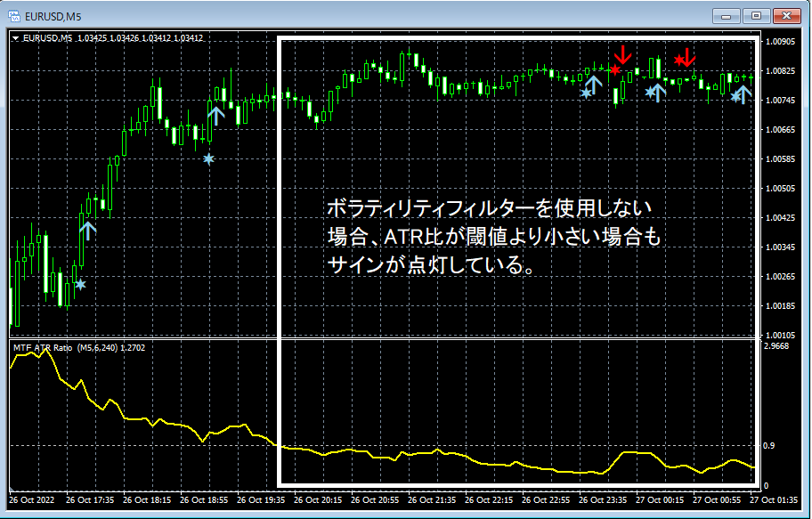812x519 pixels.
Task: Maximize the EURUSD,M5 chart window
Action: [756, 16]
